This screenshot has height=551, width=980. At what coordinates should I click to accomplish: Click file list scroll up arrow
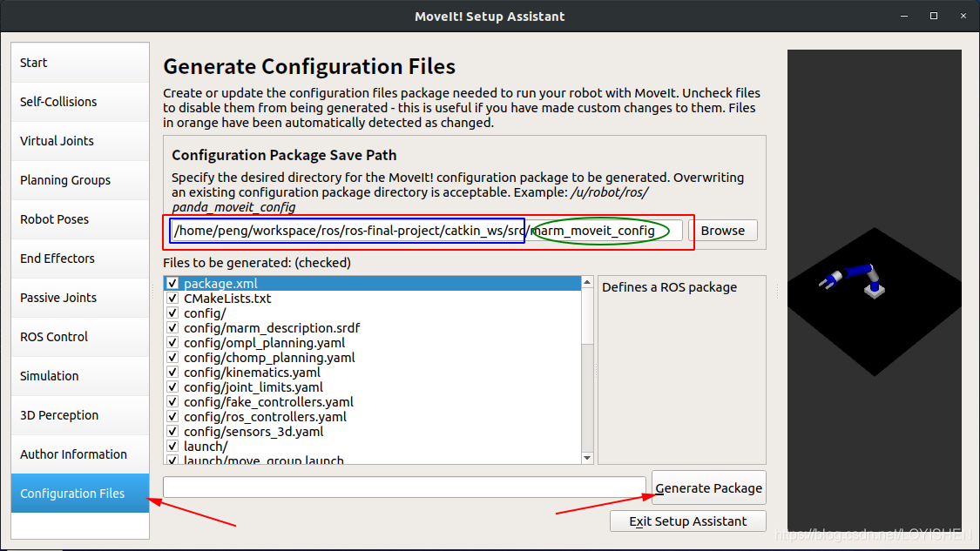[587, 282]
